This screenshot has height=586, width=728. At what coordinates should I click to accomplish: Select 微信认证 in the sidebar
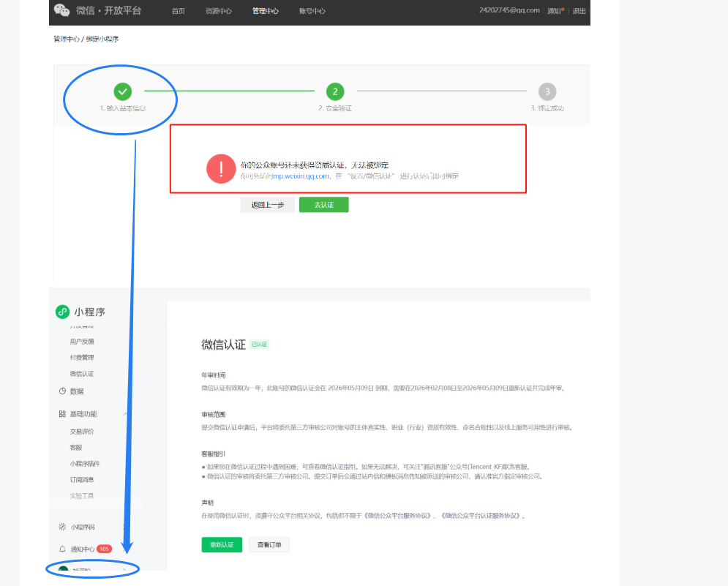click(82, 374)
